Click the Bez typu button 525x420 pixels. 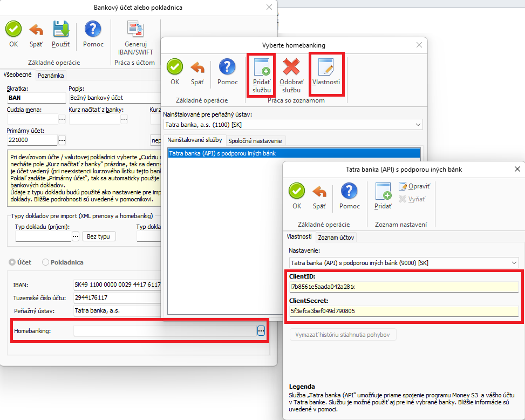[x=99, y=236]
